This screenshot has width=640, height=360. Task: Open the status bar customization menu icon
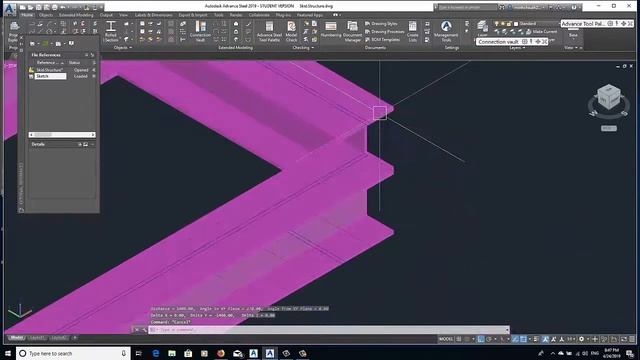click(632, 339)
